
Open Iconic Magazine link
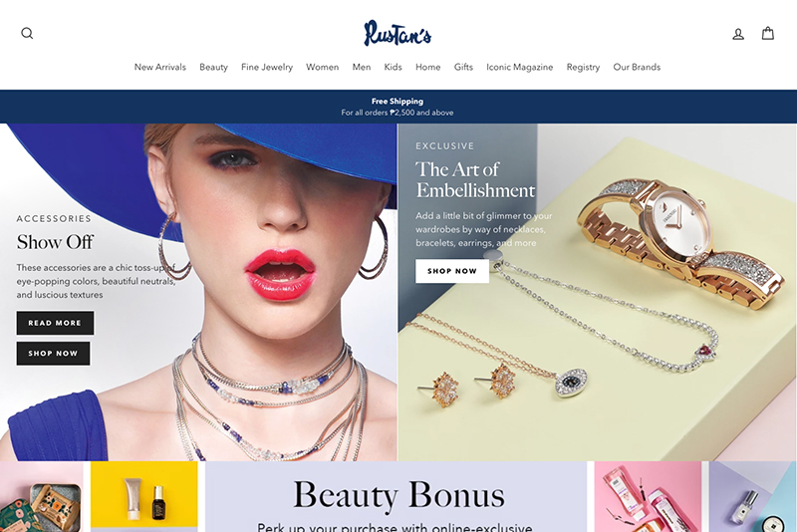pos(519,67)
